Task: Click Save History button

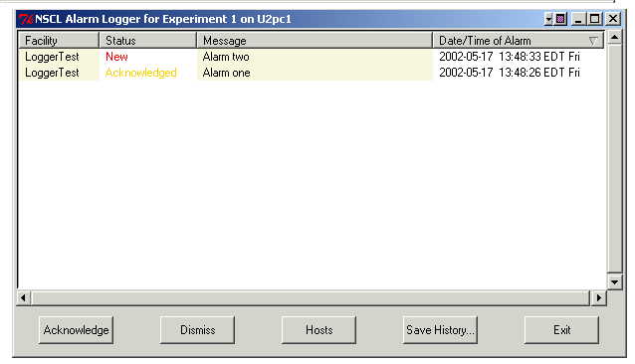Action: 440,330
